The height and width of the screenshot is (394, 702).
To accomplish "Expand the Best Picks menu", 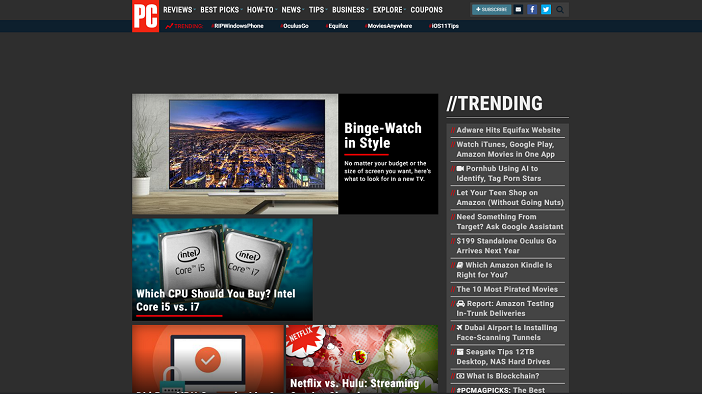I will click(x=220, y=10).
